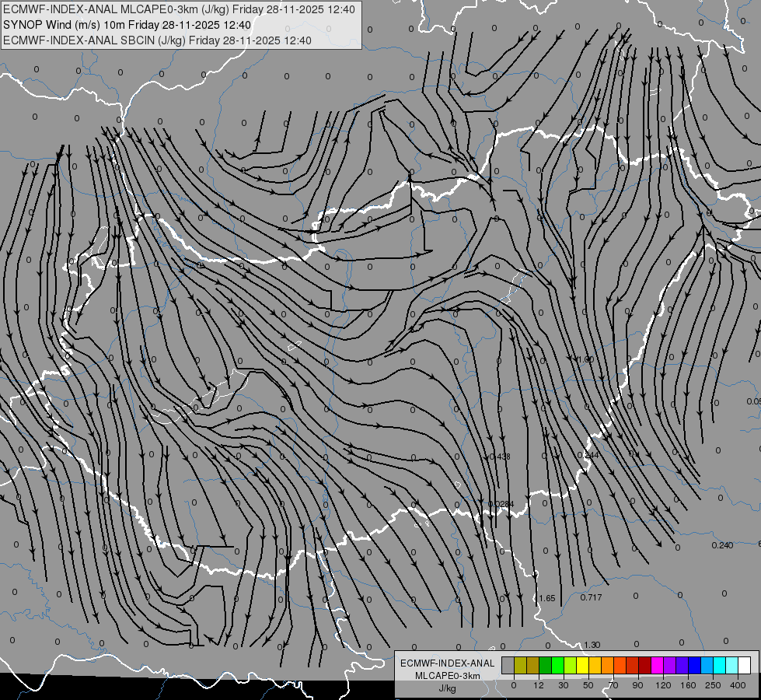This screenshot has height=700, width=761.
Task: Click the dark red legend swatch
Action: [x=645, y=665]
